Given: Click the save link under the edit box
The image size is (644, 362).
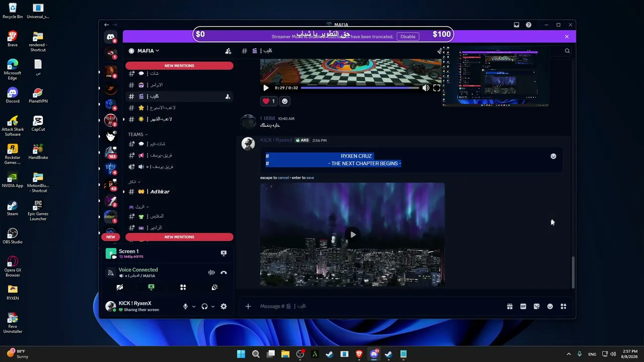Looking at the screenshot, I should click(310, 177).
